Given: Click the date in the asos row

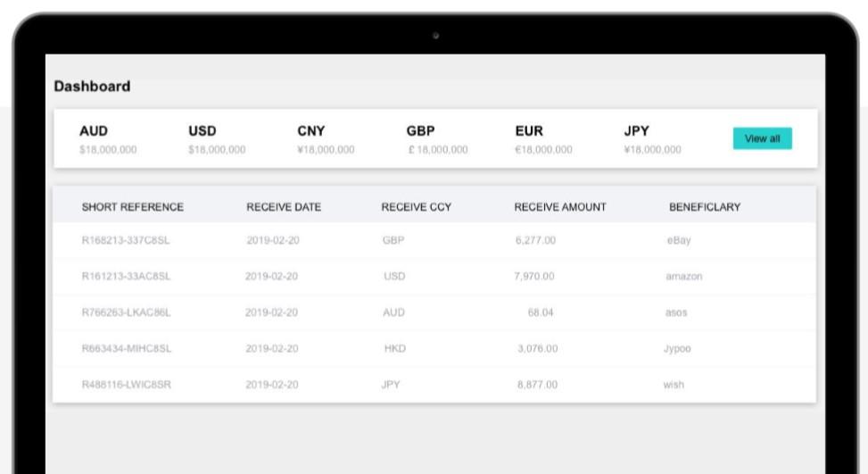Looking at the screenshot, I should (x=271, y=312).
